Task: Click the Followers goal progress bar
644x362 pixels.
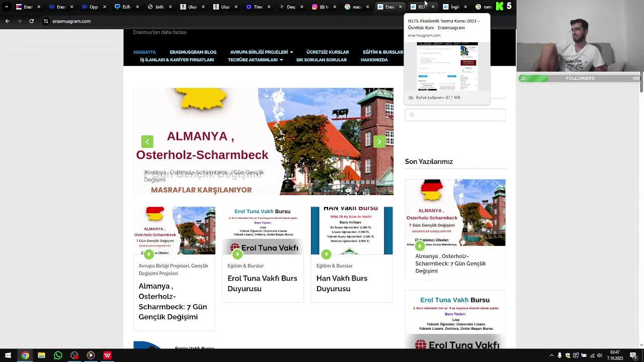Action: [580, 78]
